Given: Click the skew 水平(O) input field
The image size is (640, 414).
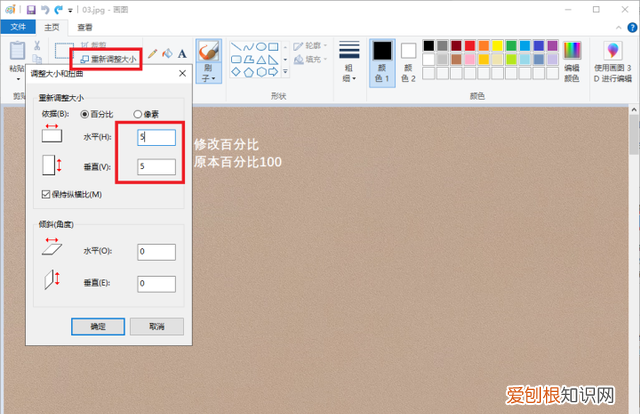Looking at the screenshot, I should click(x=157, y=252).
